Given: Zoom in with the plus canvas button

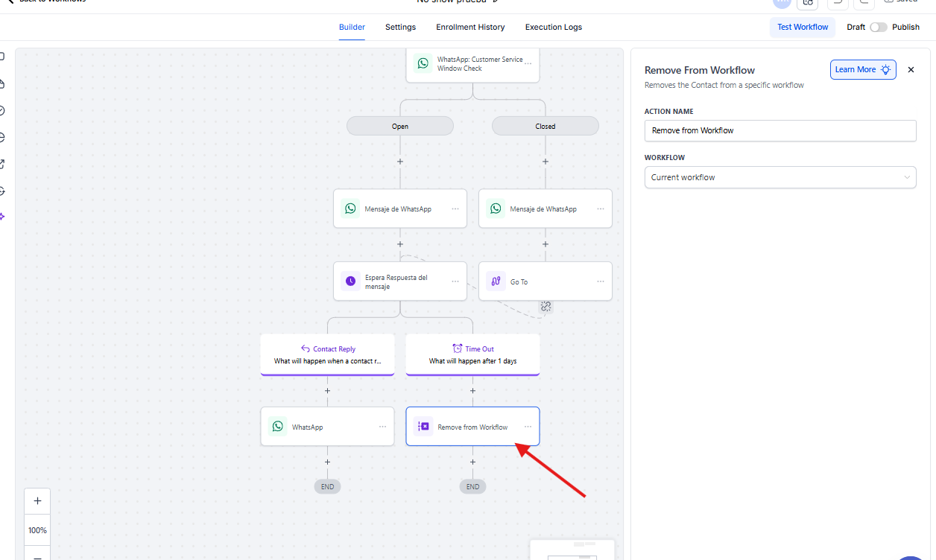Looking at the screenshot, I should 37,501.
